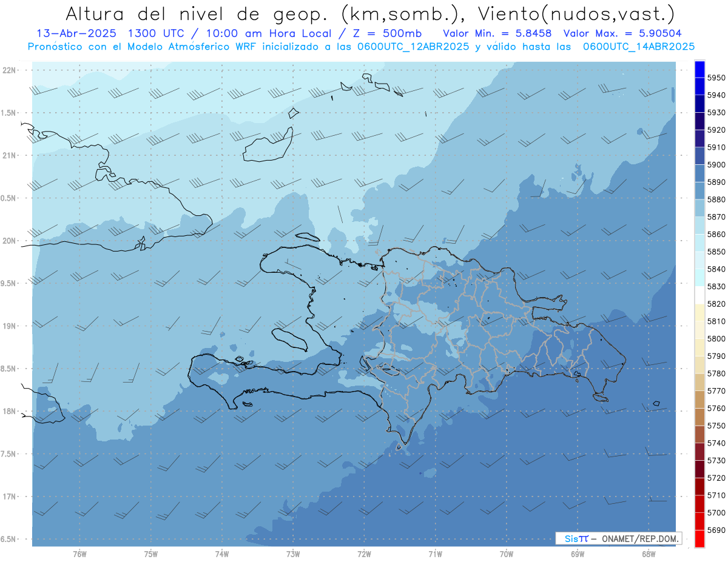The image size is (728, 562).
Task: Click the 76W longitude axis label
Action: click(x=79, y=554)
